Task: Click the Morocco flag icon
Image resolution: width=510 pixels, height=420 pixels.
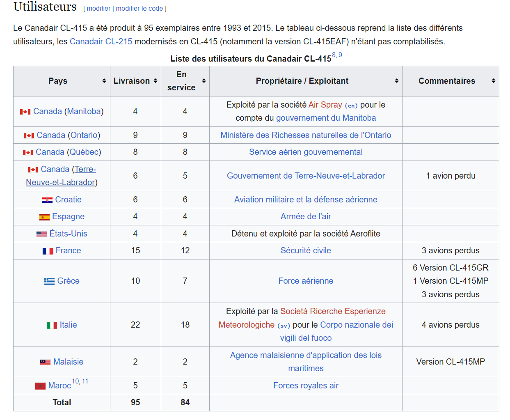Action: [40, 386]
